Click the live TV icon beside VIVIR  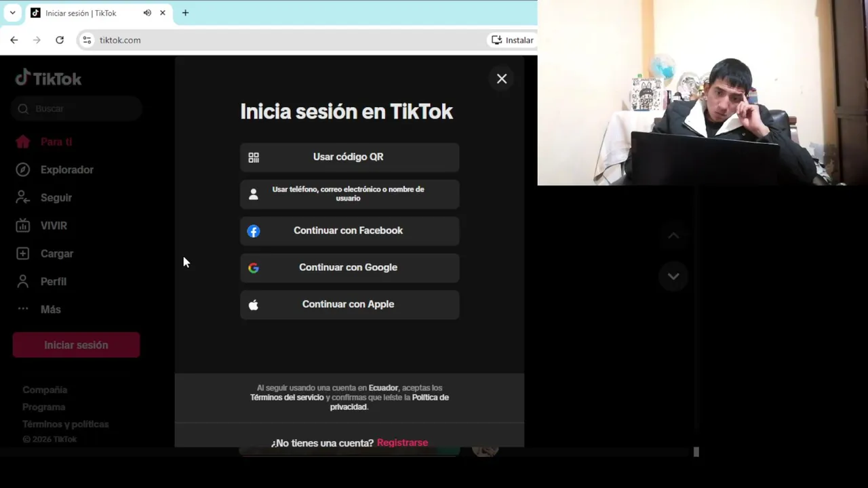(23, 226)
